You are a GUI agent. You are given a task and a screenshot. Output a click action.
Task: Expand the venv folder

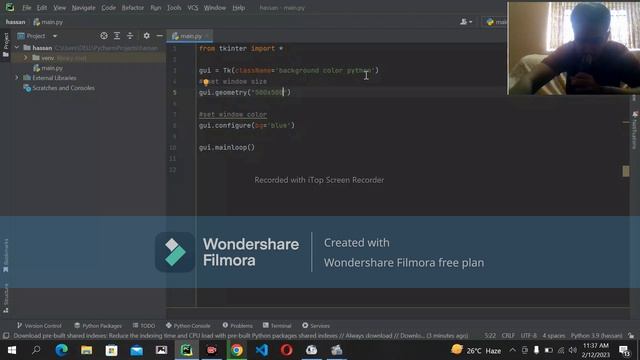click(26, 58)
